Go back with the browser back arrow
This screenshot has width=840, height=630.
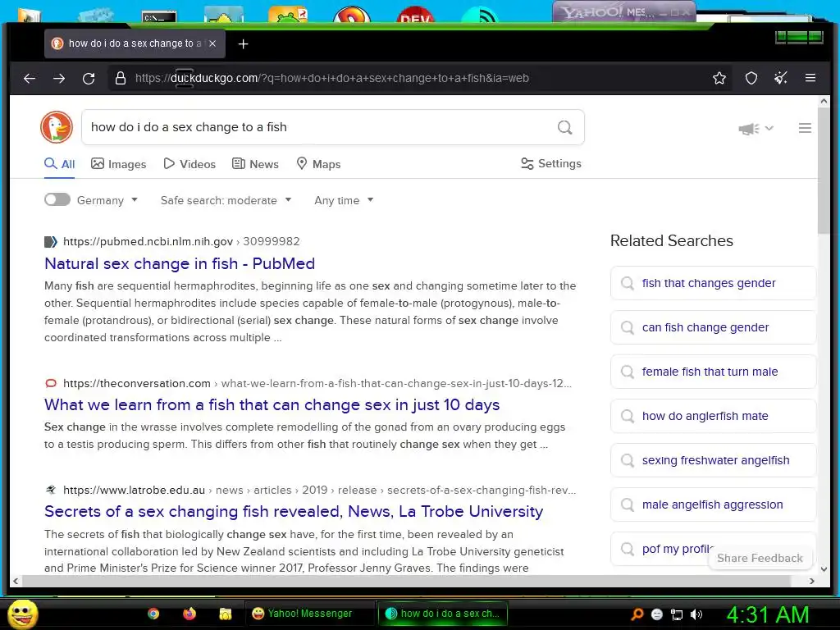point(30,78)
